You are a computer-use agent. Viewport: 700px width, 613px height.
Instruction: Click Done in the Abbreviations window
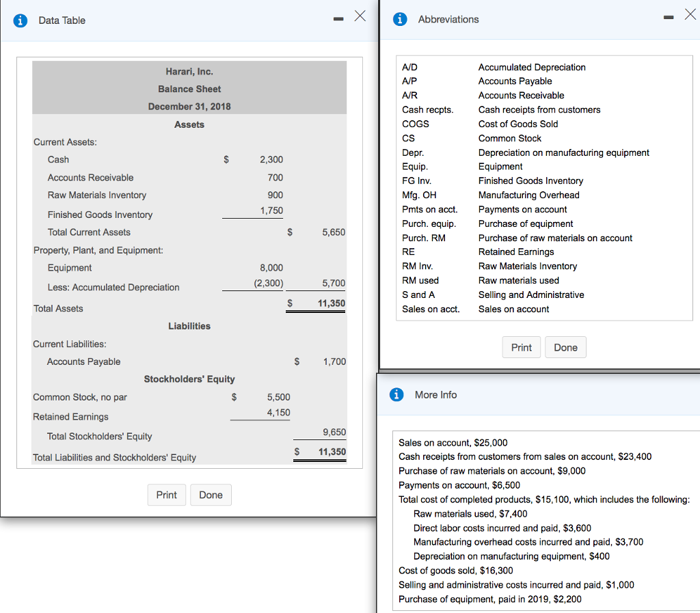(x=565, y=347)
